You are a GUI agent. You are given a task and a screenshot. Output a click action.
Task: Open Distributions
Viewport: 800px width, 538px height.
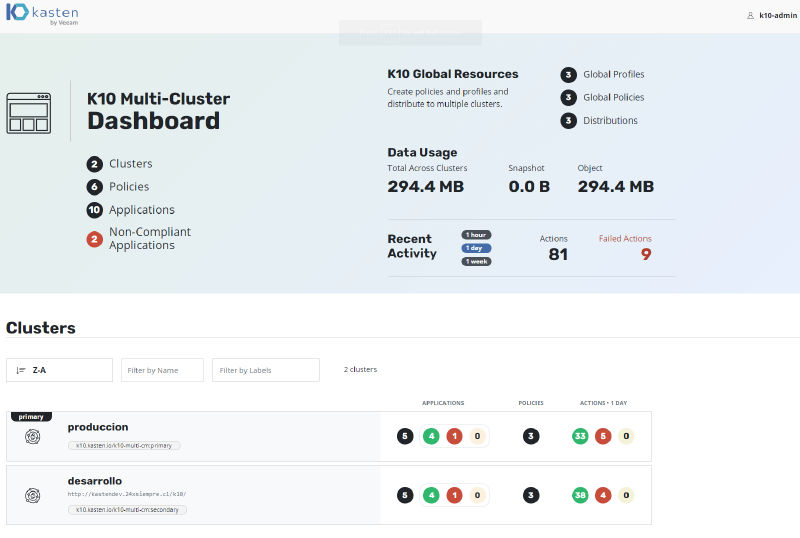[610, 120]
